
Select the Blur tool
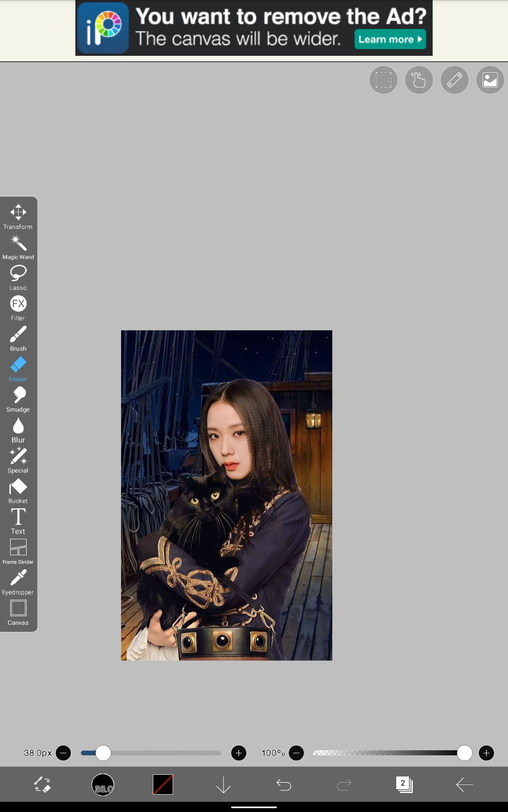pyautogui.click(x=18, y=430)
